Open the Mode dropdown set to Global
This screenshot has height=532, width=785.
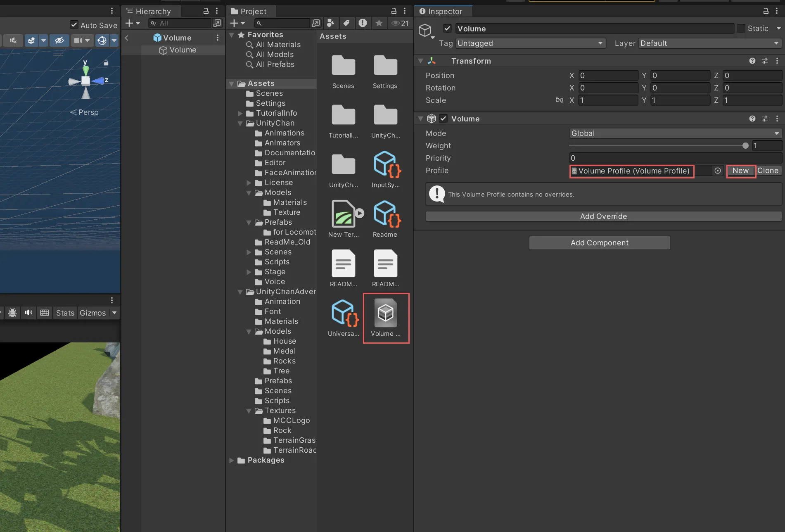tap(675, 133)
